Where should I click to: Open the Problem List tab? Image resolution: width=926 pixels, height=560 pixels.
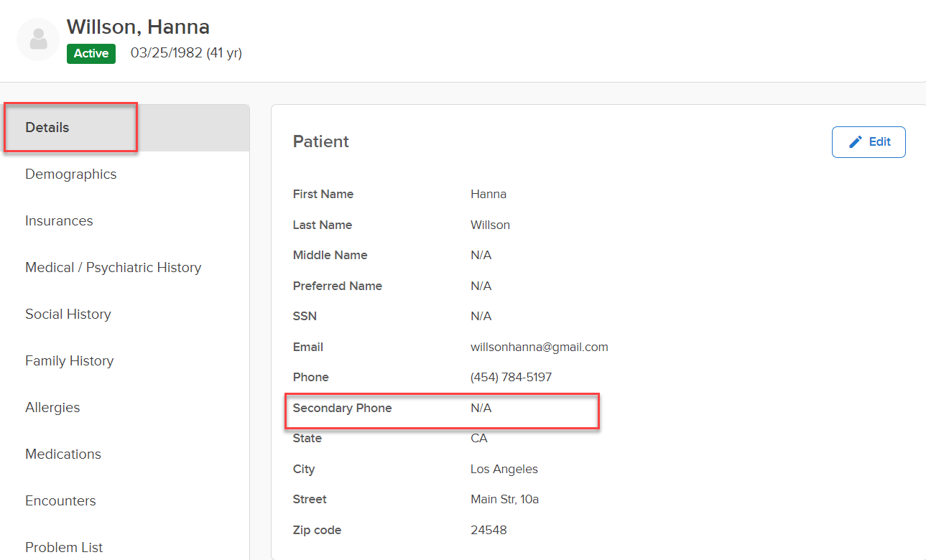click(x=64, y=548)
